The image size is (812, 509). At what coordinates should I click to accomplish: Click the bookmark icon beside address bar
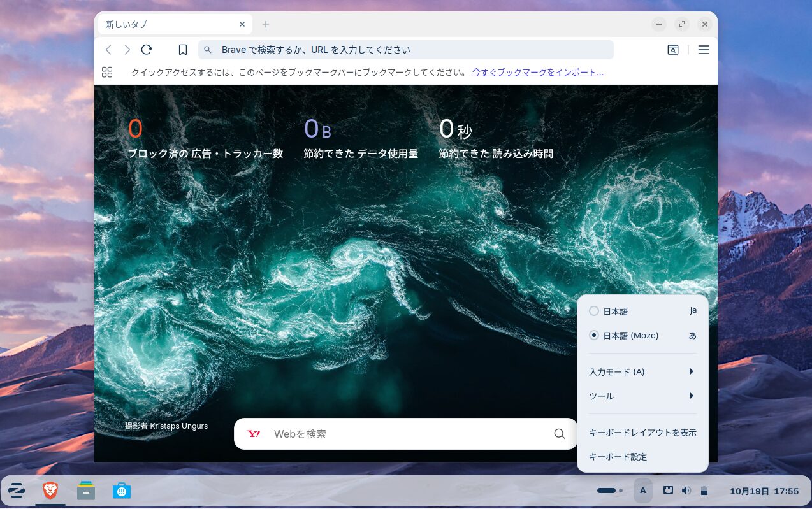click(x=183, y=50)
